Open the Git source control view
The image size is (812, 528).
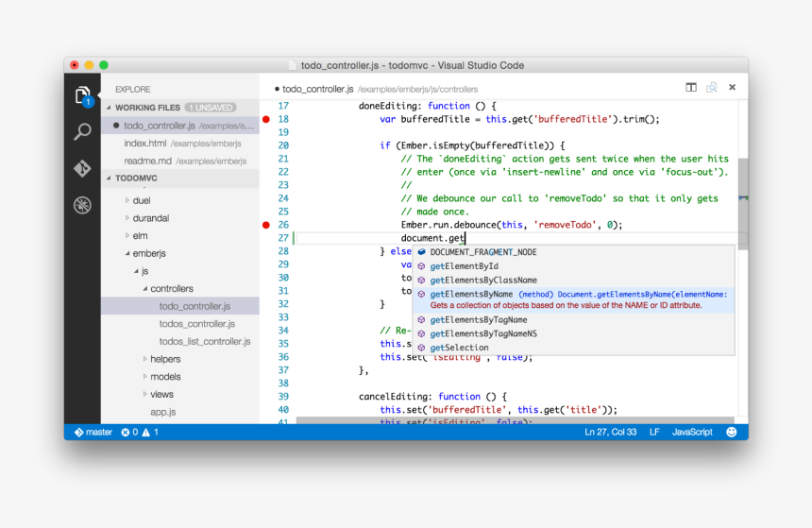[x=82, y=168]
